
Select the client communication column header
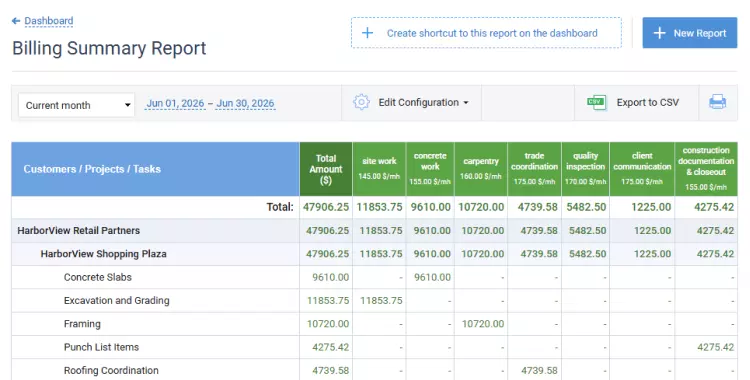coord(642,169)
